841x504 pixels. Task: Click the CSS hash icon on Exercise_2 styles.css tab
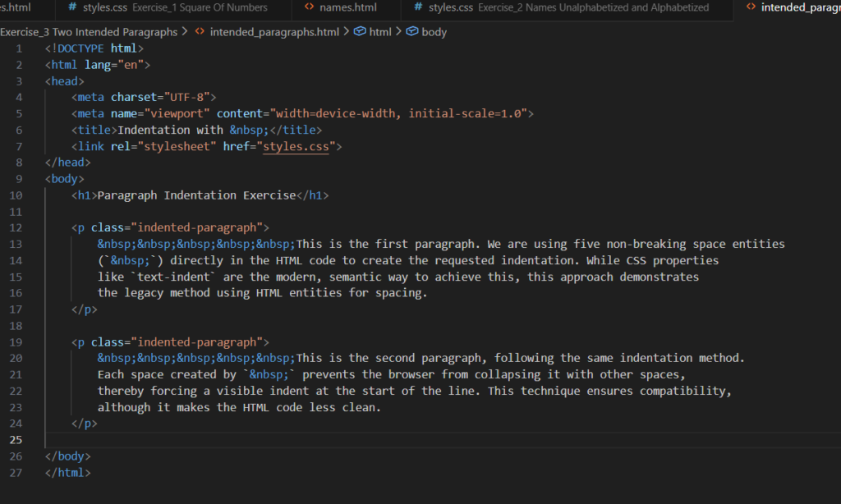pyautogui.click(x=418, y=7)
